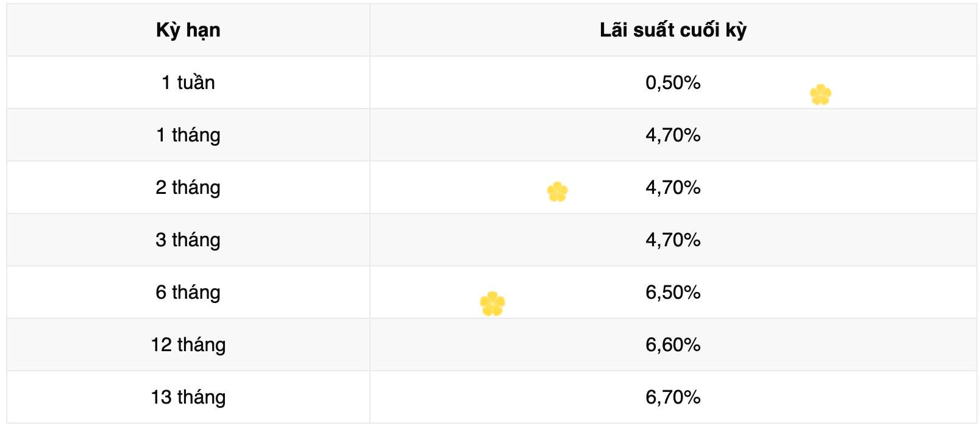Click the yellow flower in the 6 tháng row
This screenshot has height=428, width=980.
tap(492, 304)
